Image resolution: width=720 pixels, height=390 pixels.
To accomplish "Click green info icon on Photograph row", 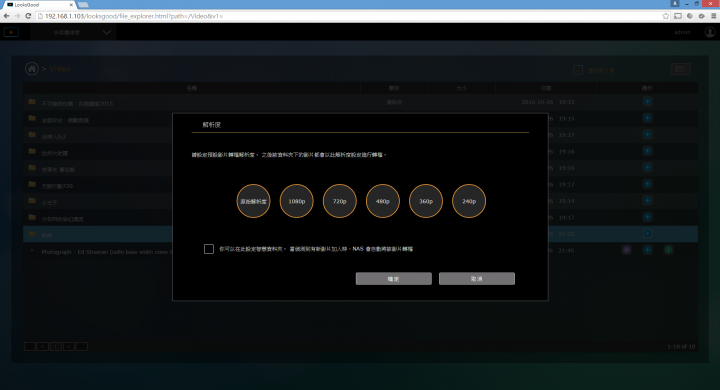I will coord(669,250).
